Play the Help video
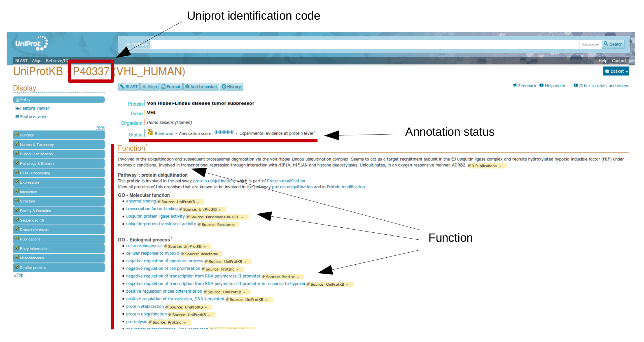Screen dimensions: 644x342 [x=552, y=86]
